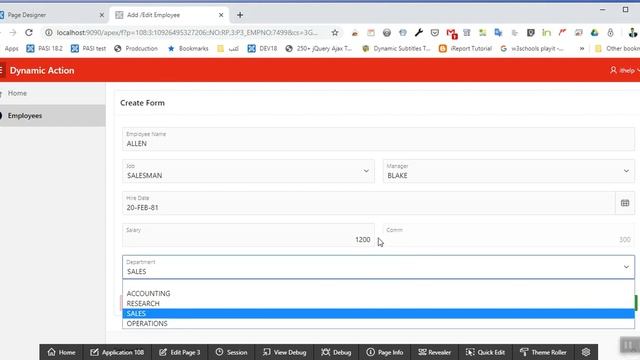Click the Hire Date input field
Image resolution: width=640 pixels, height=360 pixels.
[x=369, y=203]
